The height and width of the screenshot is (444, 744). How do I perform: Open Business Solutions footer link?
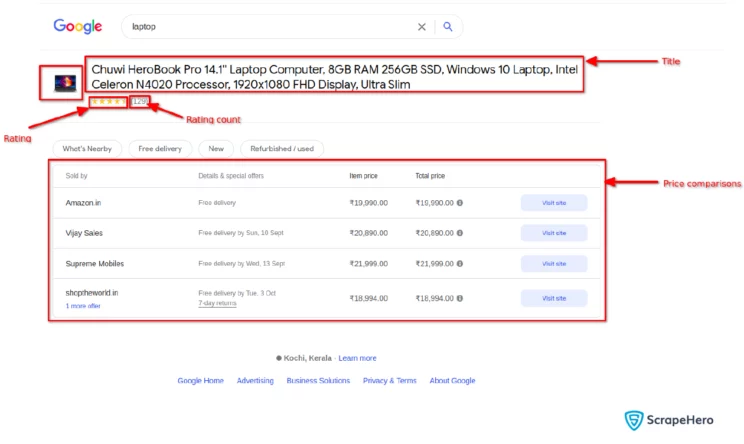[x=318, y=380]
